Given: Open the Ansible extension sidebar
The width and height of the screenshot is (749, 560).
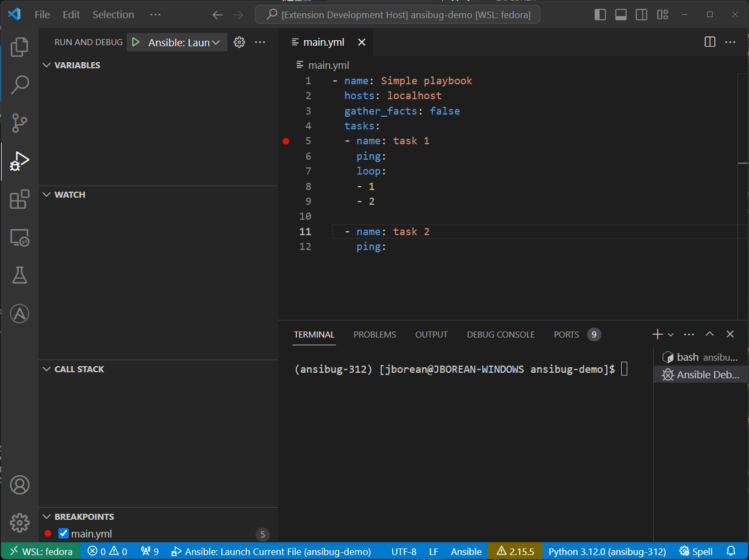Looking at the screenshot, I should (x=20, y=313).
